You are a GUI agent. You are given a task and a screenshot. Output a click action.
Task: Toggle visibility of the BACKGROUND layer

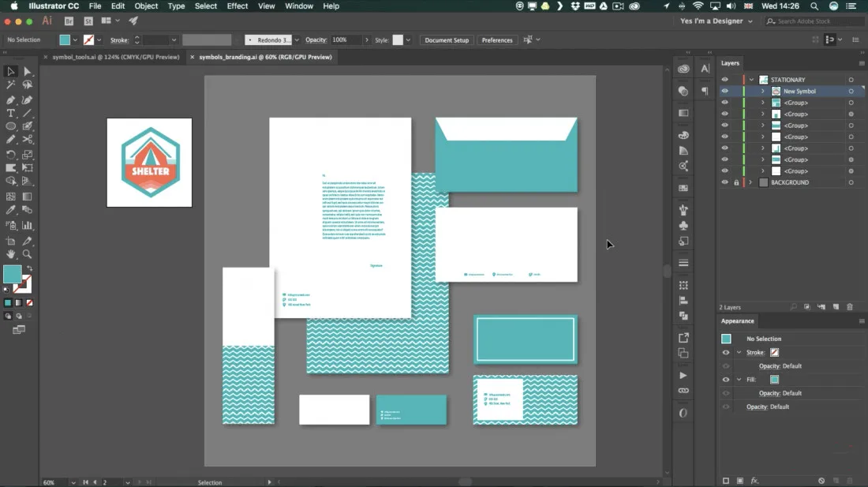pos(725,182)
